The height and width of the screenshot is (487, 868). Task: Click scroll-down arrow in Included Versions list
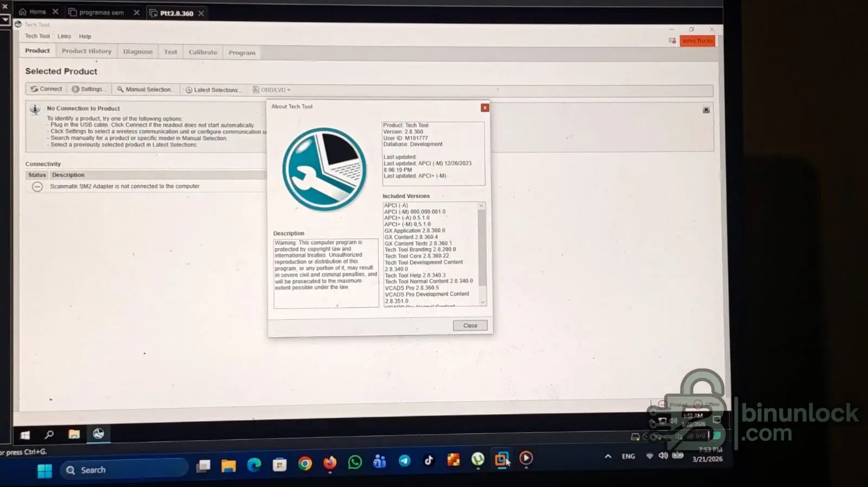point(482,302)
